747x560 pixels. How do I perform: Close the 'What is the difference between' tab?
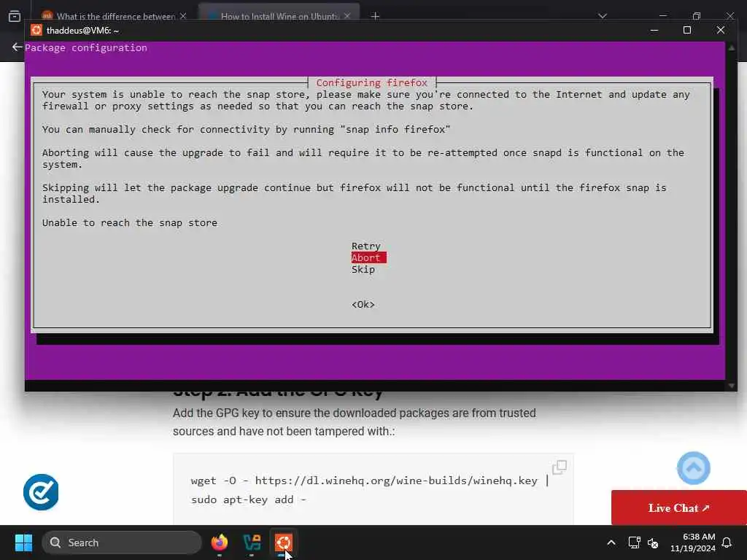pos(183,16)
